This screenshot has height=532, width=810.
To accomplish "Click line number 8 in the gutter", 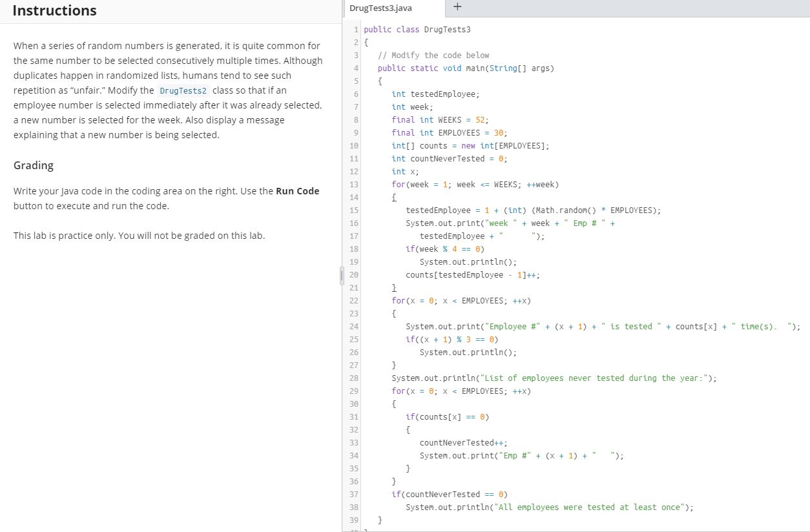I will pos(355,119).
